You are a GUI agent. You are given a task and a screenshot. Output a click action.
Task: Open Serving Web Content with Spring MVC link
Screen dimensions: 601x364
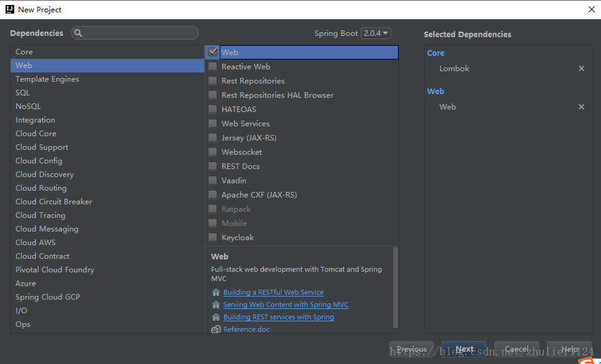285,305
